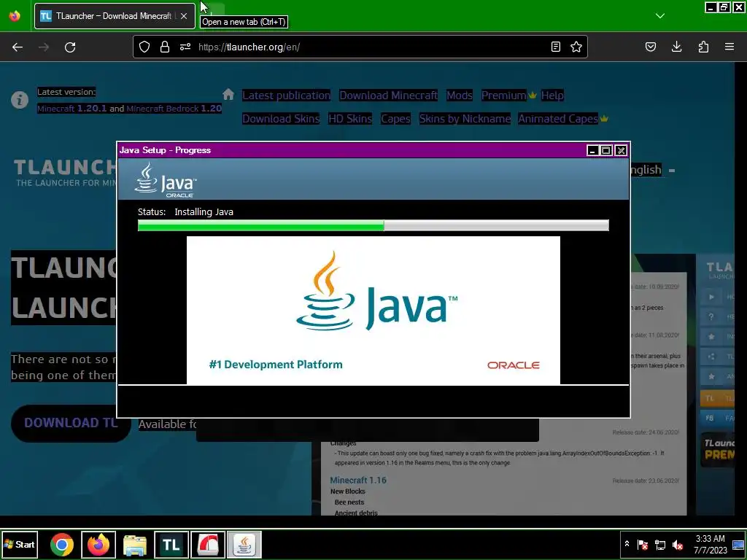Open the Windows Start button
This screenshot has height=560, width=747.
pyautogui.click(x=20, y=544)
